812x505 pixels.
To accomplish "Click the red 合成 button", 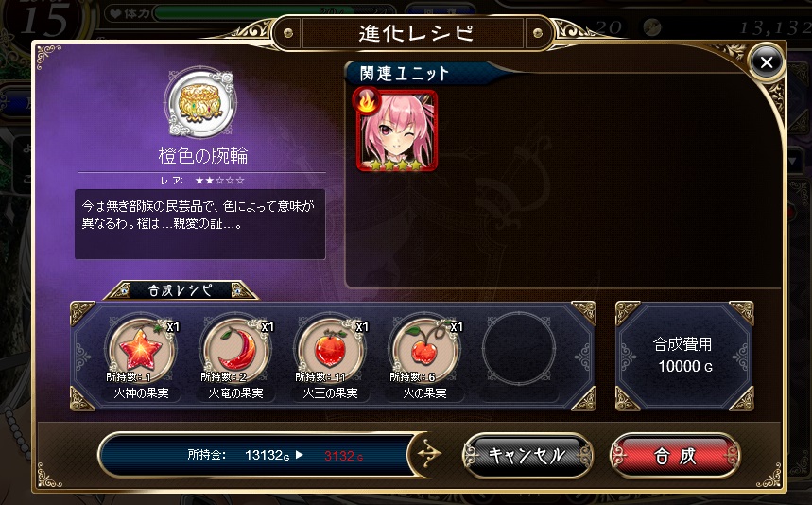I will coord(675,457).
